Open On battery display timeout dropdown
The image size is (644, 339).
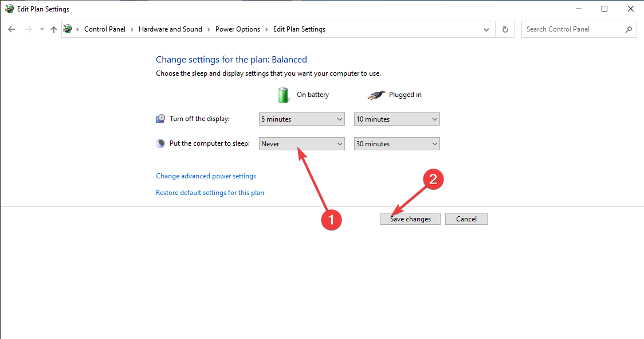pyautogui.click(x=302, y=119)
